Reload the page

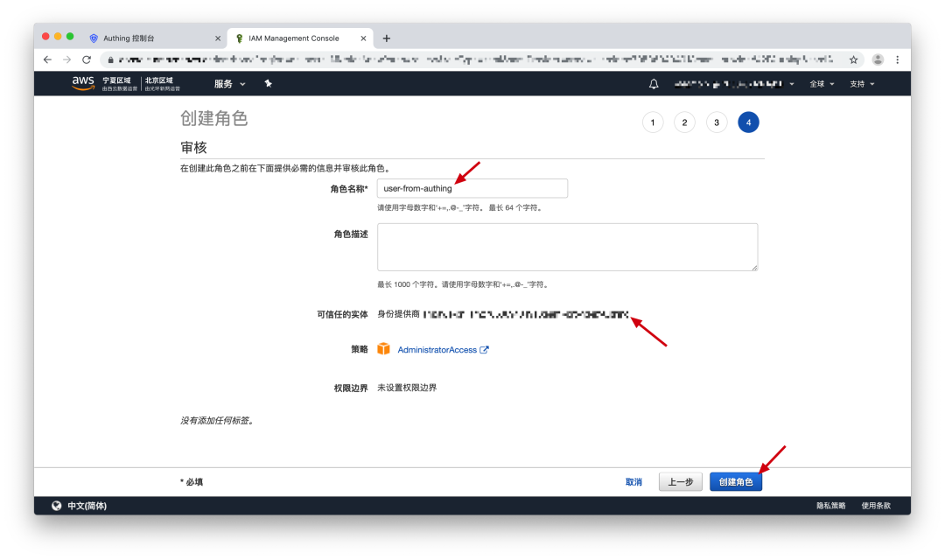coord(87,59)
